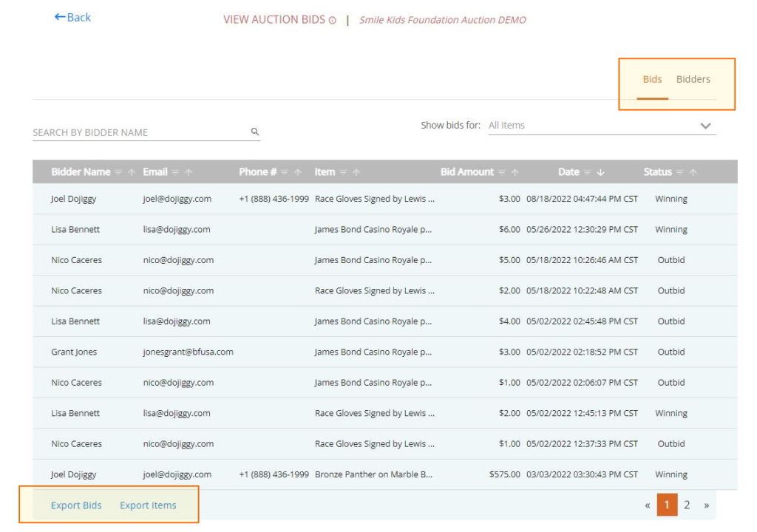Click Export Items link

(x=148, y=505)
